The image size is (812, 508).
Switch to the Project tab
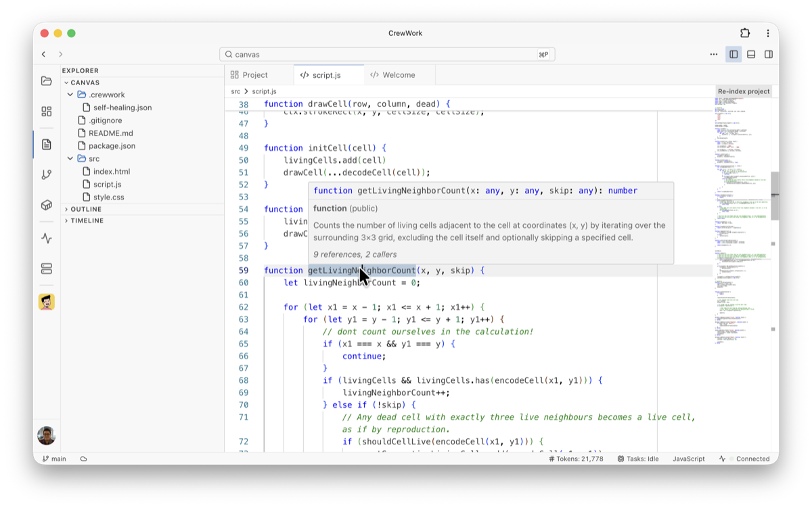click(x=259, y=75)
